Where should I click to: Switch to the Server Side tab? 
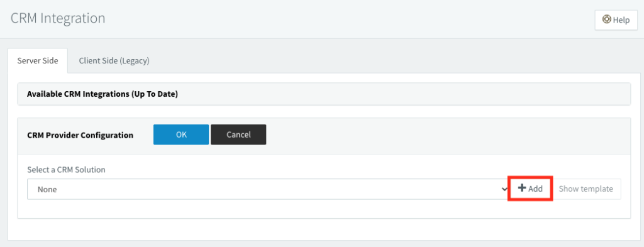[37, 61]
